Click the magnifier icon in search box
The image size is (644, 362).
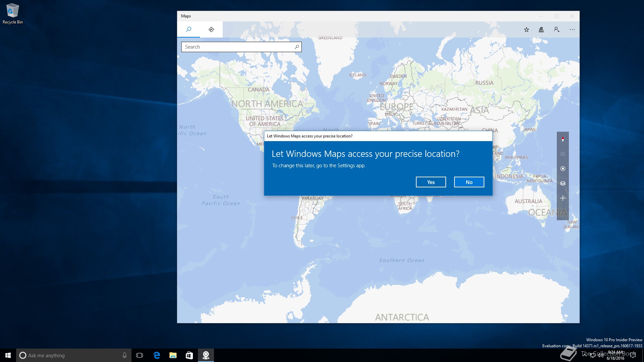pos(297,47)
